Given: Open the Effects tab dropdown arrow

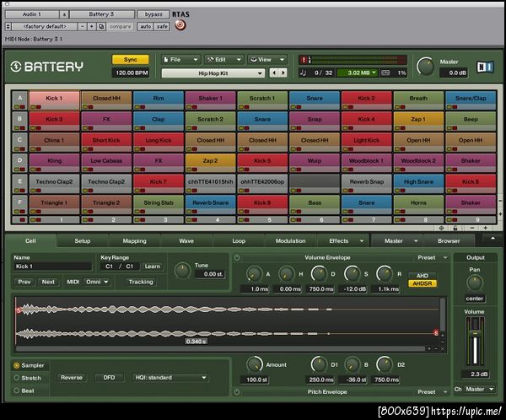Looking at the screenshot, I should point(362,241).
